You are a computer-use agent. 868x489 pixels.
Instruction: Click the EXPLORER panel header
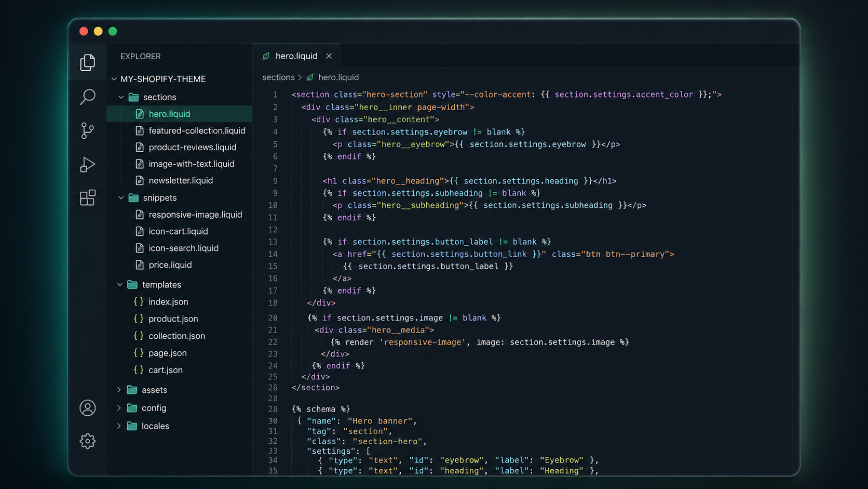tap(141, 56)
